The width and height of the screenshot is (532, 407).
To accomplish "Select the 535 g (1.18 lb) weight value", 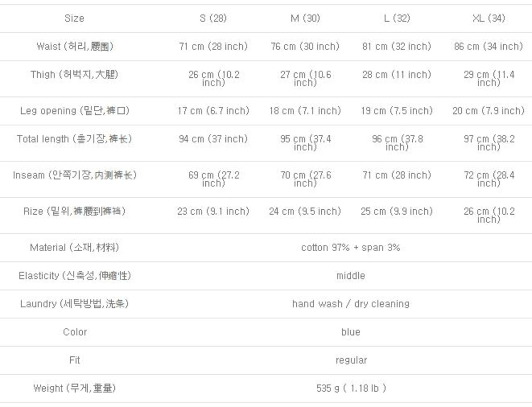I will (351, 388).
